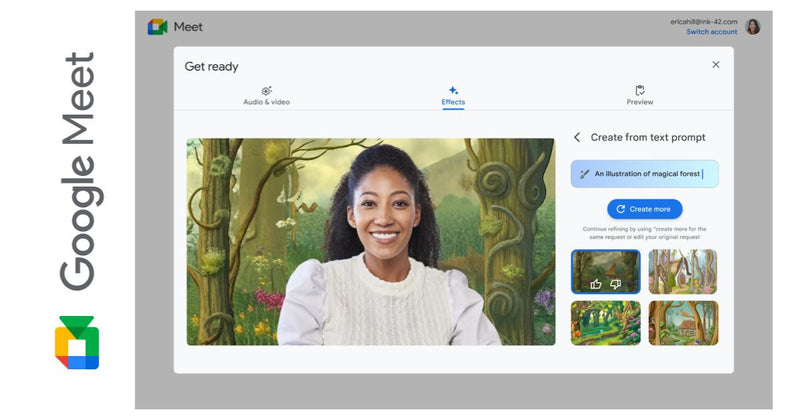Click the Create more button
The height and width of the screenshot is (420, 800).
644,209
